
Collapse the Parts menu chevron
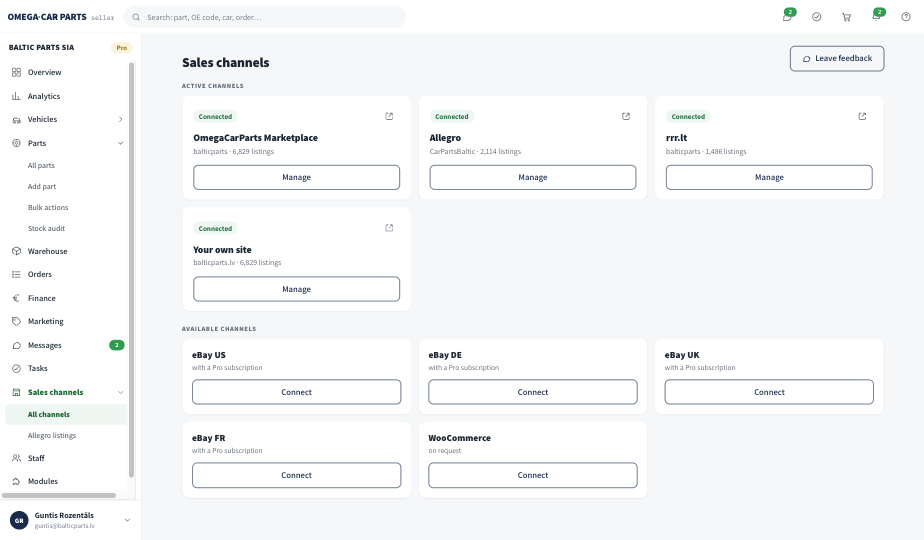120,143
